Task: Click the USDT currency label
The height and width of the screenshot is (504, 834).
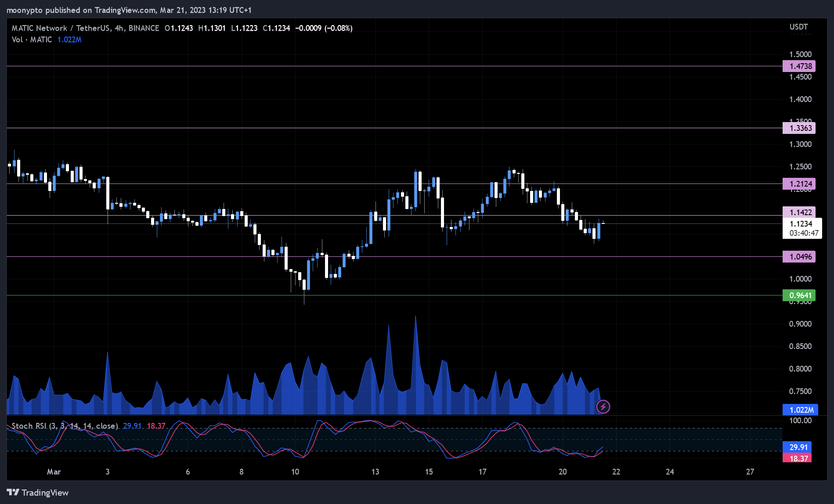Action: point(798,27)
